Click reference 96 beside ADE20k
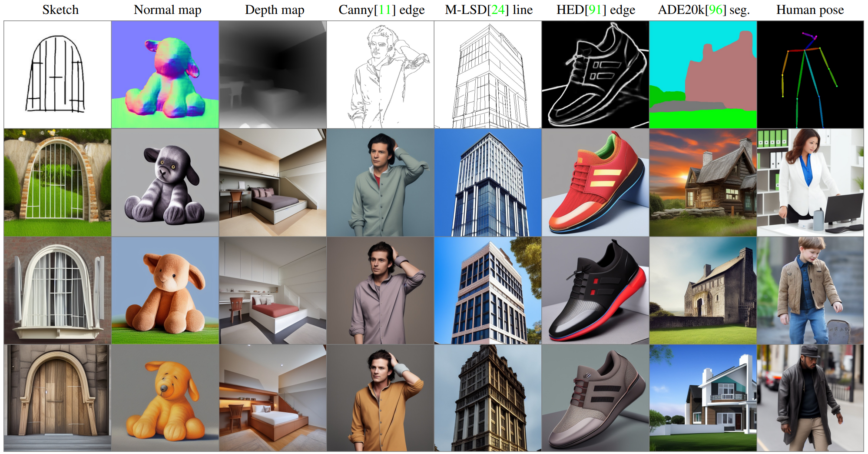Screen dimensions: 868x454 point(716,10)
